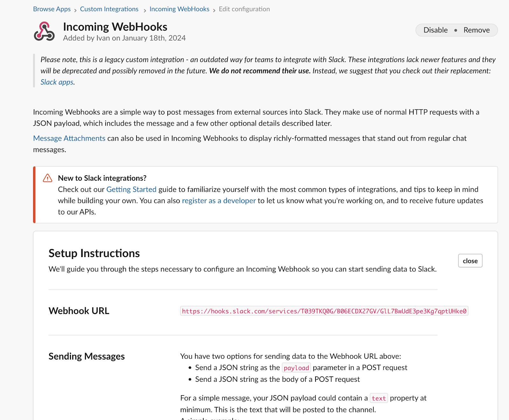Screen dimensions: 509x420
Task: Click the text property code snippet
Action: tap(379, 398)
